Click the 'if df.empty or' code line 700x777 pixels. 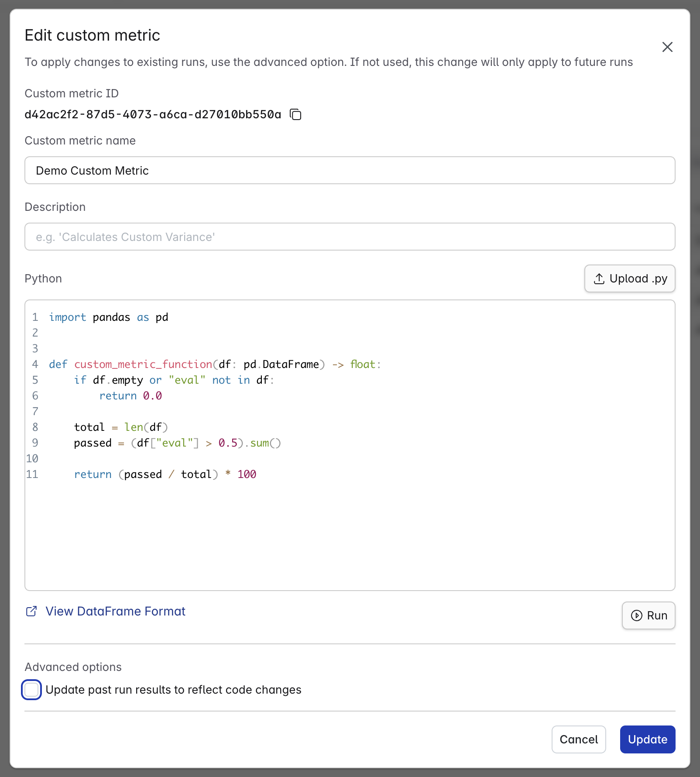(x=174, y=380)
